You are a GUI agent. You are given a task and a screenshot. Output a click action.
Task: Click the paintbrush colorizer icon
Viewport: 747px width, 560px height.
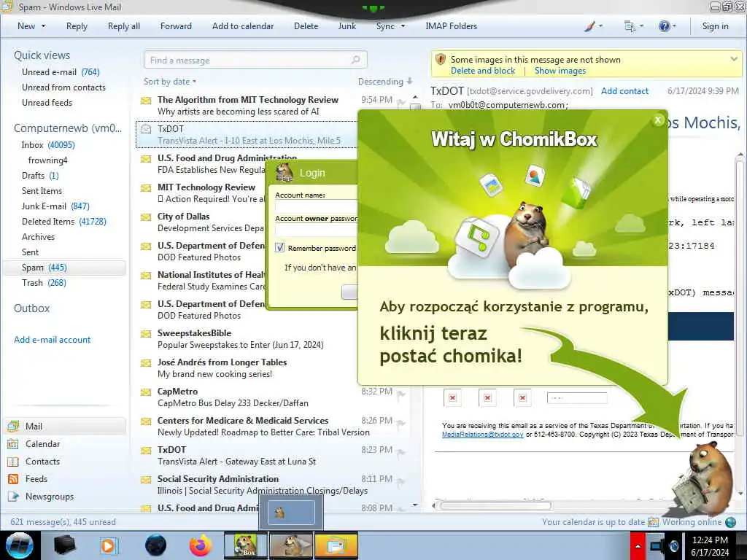pyautogui.click(x=589, y=26)
